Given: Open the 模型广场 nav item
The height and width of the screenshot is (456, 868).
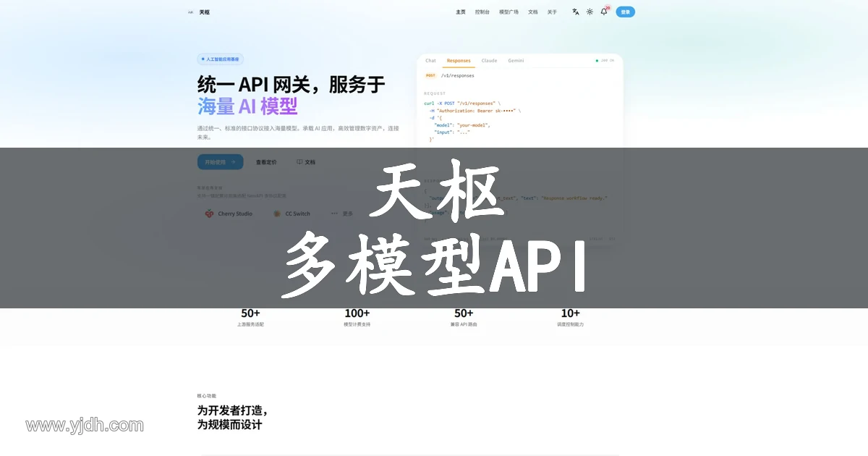Looking at the screenshot, I should [509, 12].
